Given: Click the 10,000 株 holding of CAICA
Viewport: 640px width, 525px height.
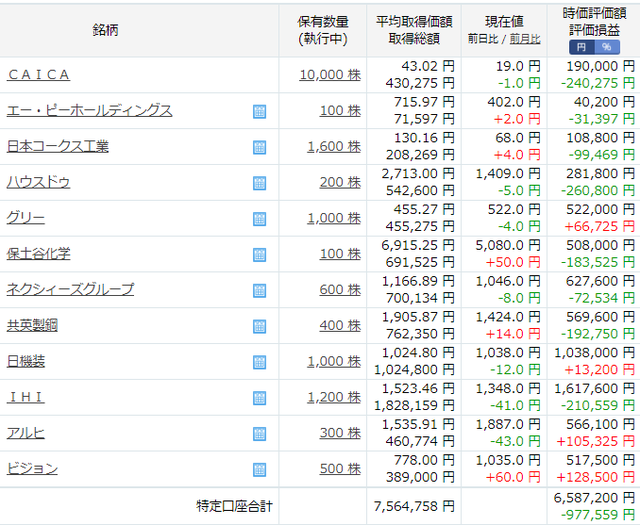Looking at the screenshot, I should point(330,75).
